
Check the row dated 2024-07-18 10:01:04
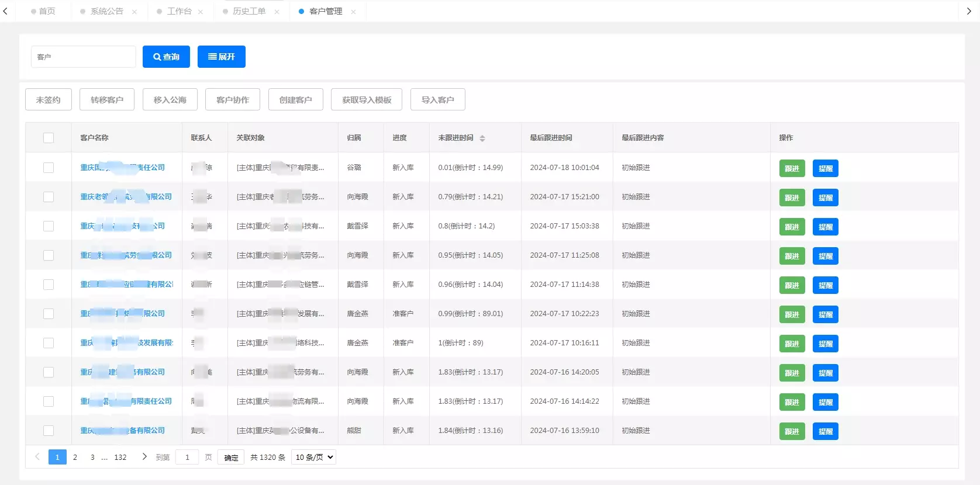tap(49, 168)
